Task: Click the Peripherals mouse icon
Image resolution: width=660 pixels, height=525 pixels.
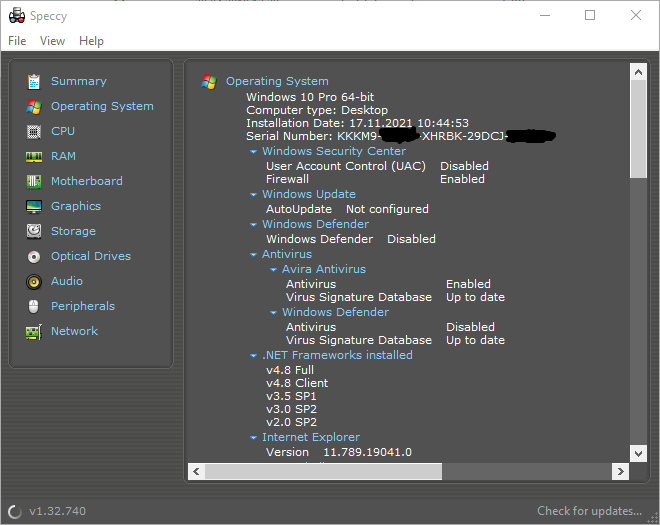Action: pos(34,306)
